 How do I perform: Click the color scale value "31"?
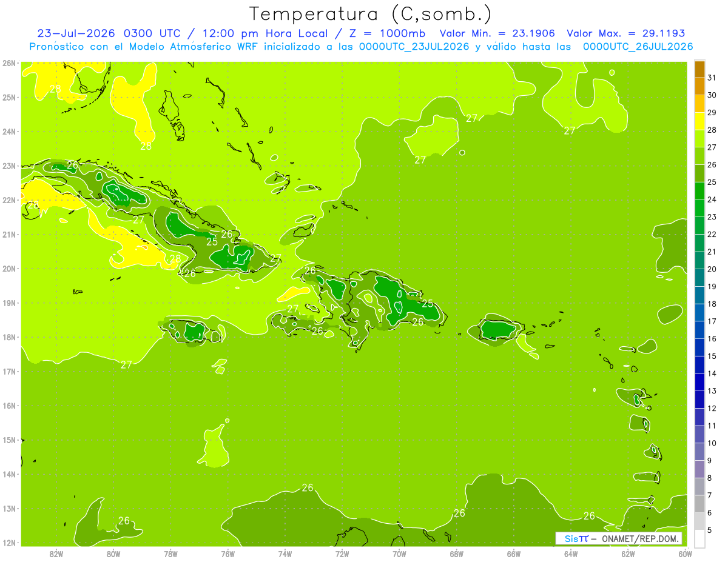click(x=712, y=78)
